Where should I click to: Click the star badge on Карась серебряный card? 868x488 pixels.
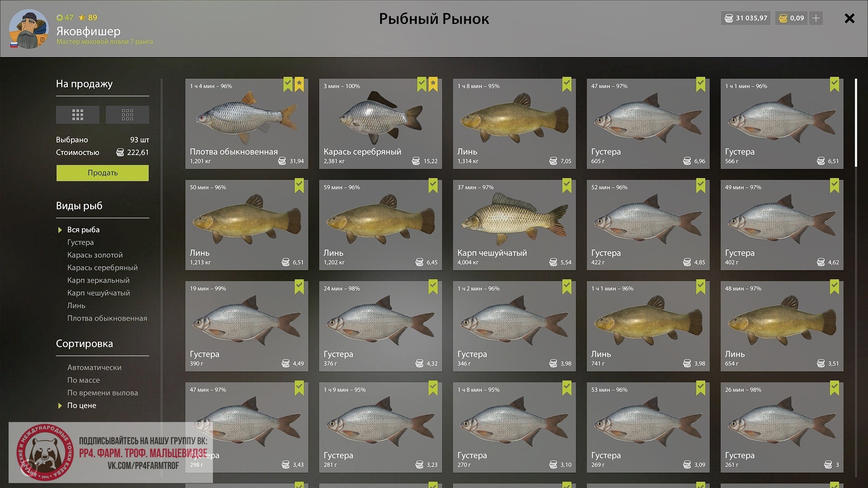(433, 84)
